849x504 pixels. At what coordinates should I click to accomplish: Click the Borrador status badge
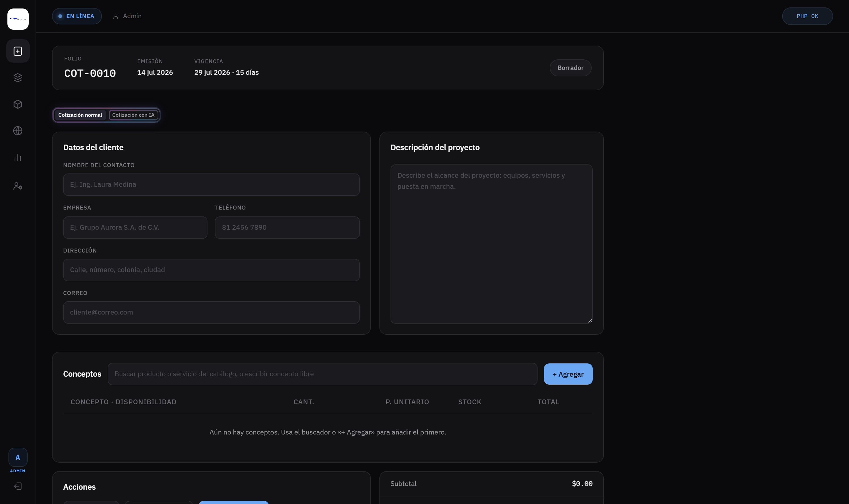click(570, 68)
